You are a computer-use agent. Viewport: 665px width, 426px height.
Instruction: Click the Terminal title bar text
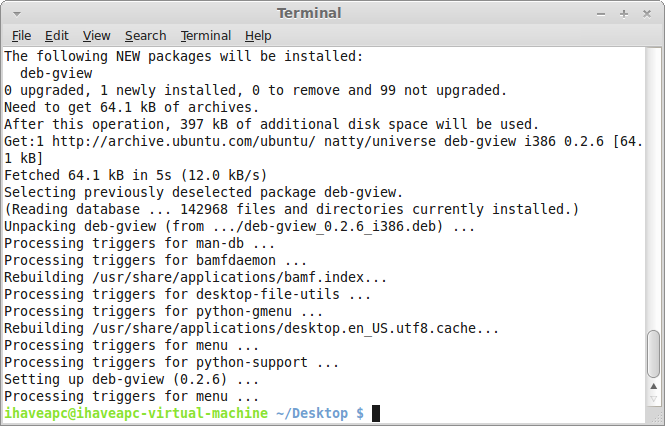pos(309,13)
